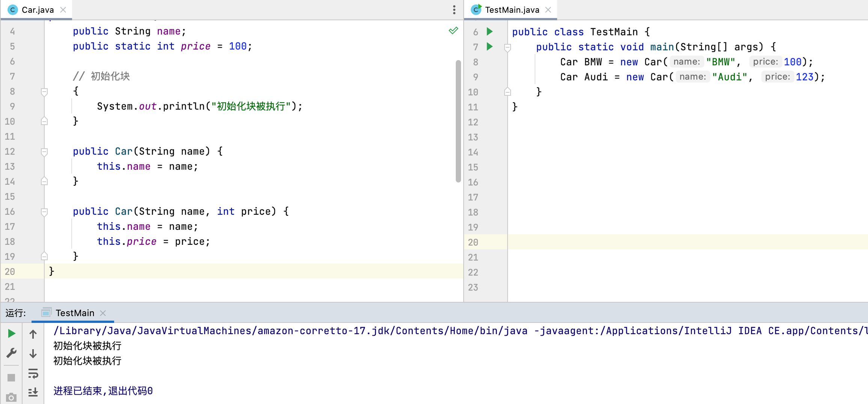The height and width of the screenshot is (404, 868).
Task: Click 'public String name;' on Car.java line 4
Action: tap(129, 31)
